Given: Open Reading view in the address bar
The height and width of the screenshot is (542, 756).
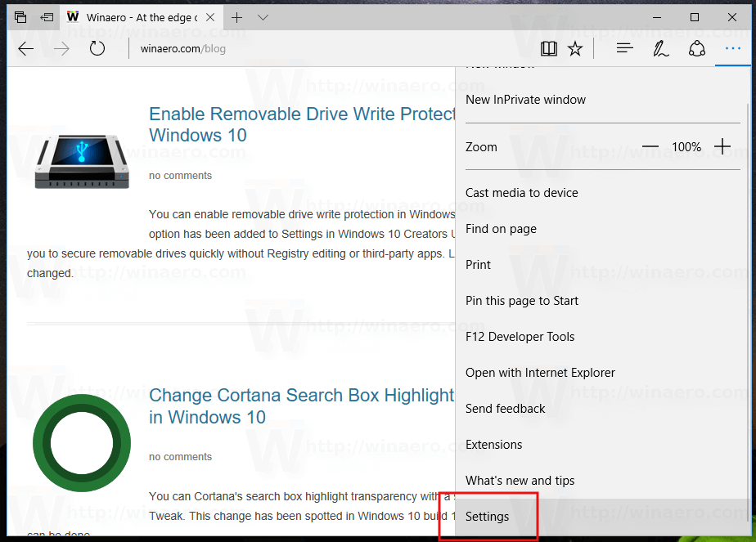Looking at the screenshot, I should point(548,48).
